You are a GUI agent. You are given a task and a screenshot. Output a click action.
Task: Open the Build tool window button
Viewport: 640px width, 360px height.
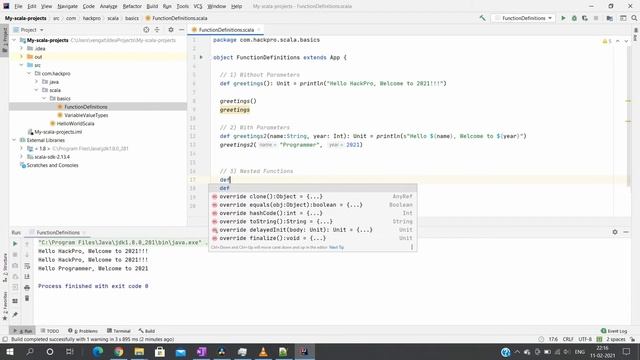click(x=147, y=331)
